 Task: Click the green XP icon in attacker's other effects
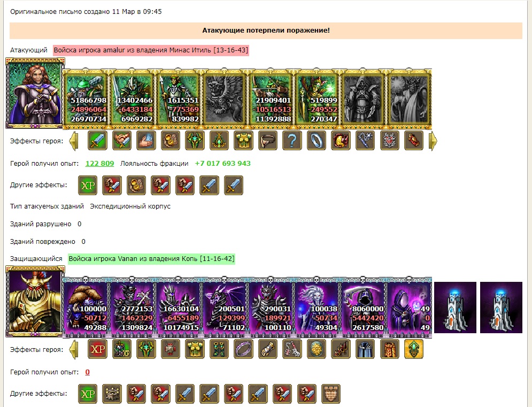88,186
